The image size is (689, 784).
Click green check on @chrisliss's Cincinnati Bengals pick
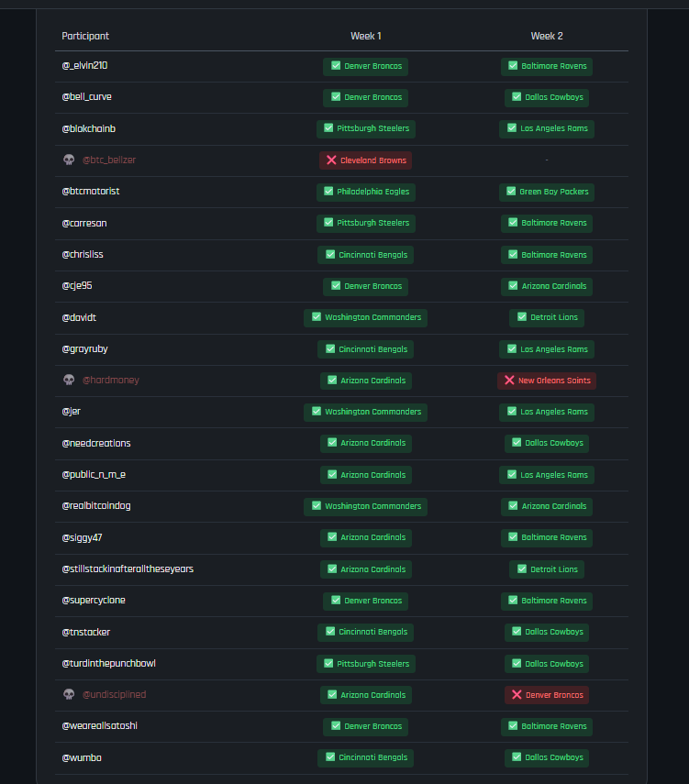pos(330,255)
